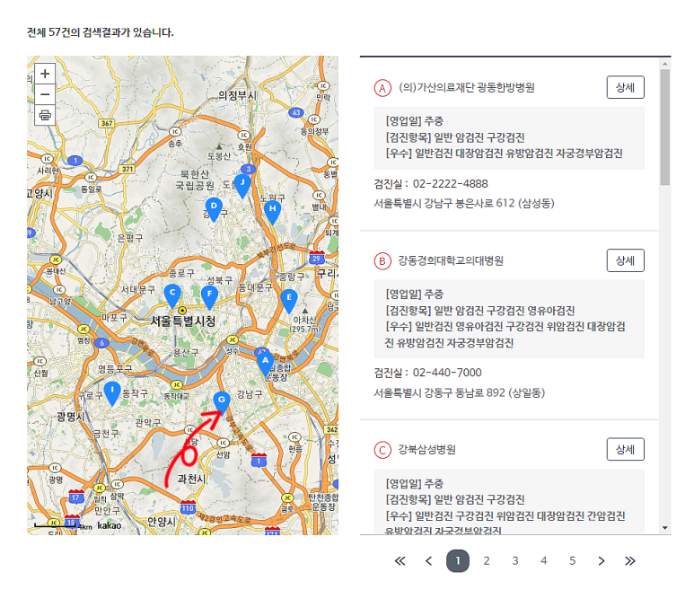Click hospital name (의)가산의료재단 광동한방병원
694x616 pixels.
(467, 87)
